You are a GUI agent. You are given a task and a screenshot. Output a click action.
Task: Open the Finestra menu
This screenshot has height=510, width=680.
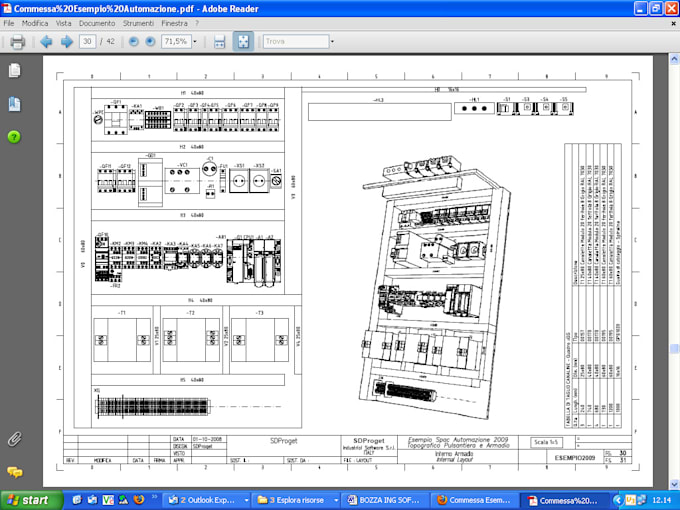pyautogui.click(x=174, y=22)
